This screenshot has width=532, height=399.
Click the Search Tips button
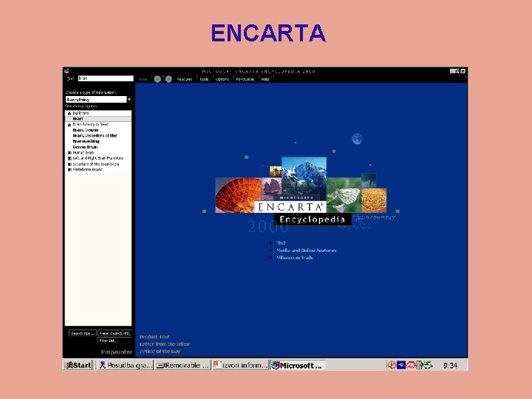coord(83,333)
